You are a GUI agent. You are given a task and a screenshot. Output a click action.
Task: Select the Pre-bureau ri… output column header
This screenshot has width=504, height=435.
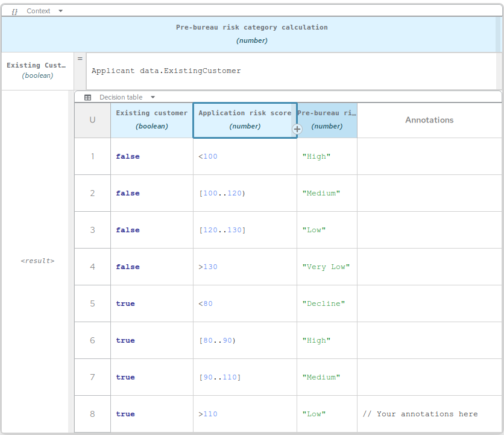[327, 120]
